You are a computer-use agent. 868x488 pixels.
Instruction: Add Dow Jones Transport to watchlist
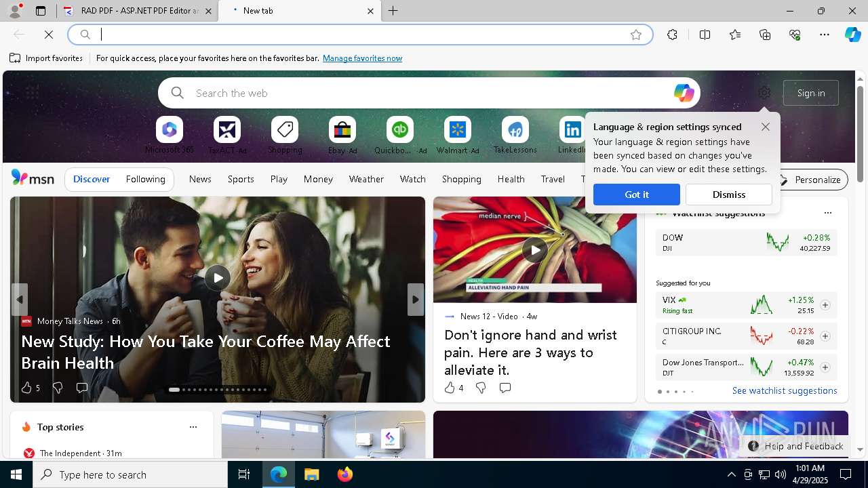(825, 367)
